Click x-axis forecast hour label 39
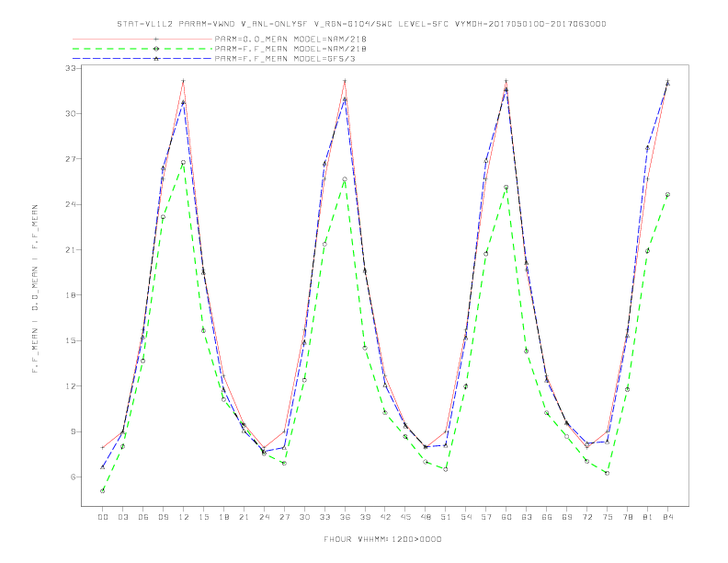 365,517
